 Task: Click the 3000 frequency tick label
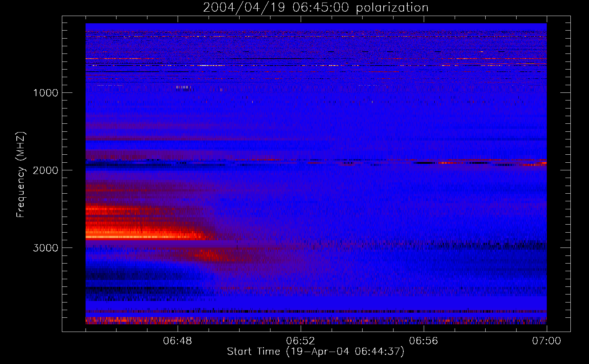[46, 248]
